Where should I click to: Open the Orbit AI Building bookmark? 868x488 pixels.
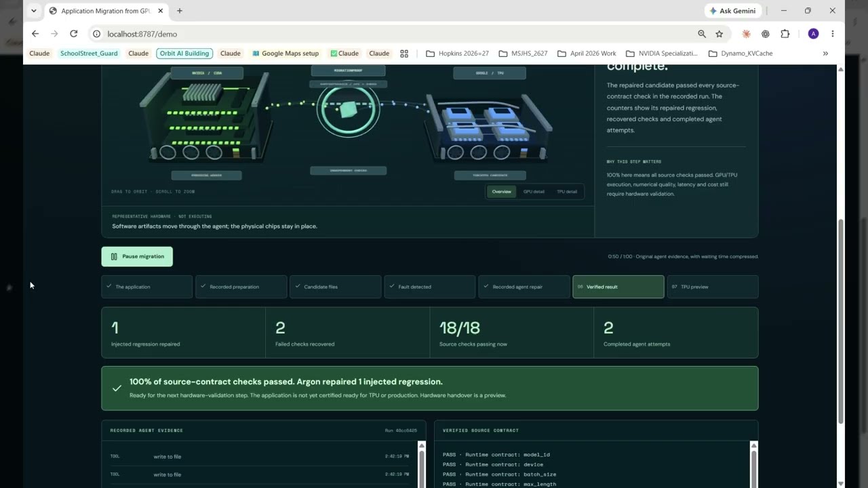[x=184, y=54]
